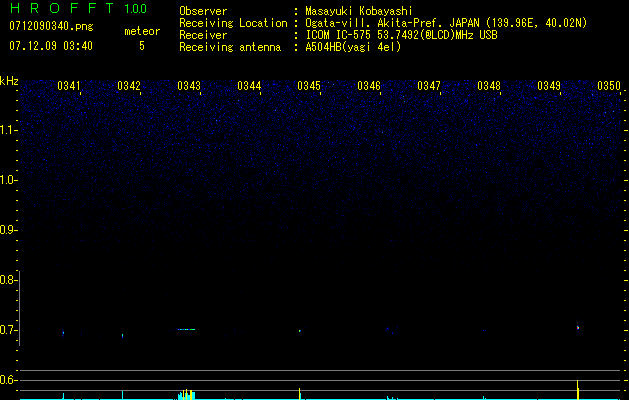Screen dimensions: 629x400
Task: Click the date stamp 07.12.09 03:40
Action: tap(51, 46)
